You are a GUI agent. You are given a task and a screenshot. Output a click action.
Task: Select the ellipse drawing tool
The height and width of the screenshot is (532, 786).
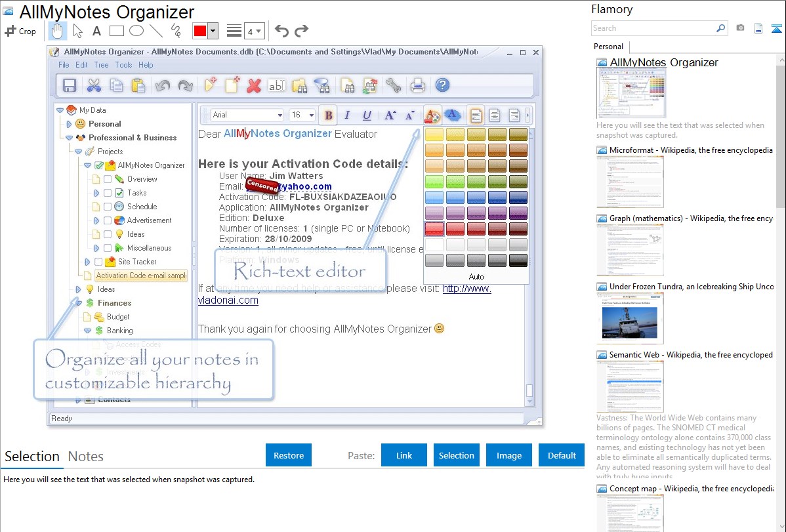136,31
